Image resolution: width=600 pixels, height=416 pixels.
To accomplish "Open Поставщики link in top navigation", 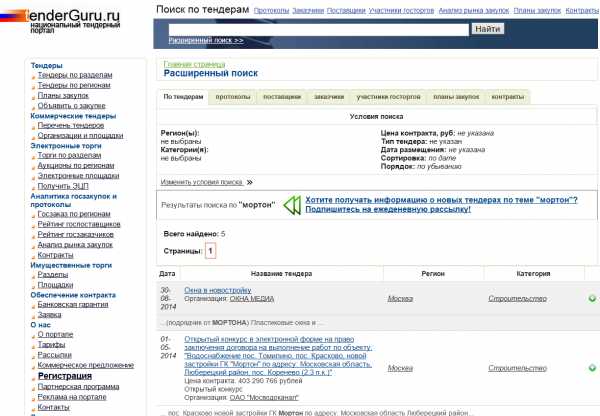I will 346,11.
